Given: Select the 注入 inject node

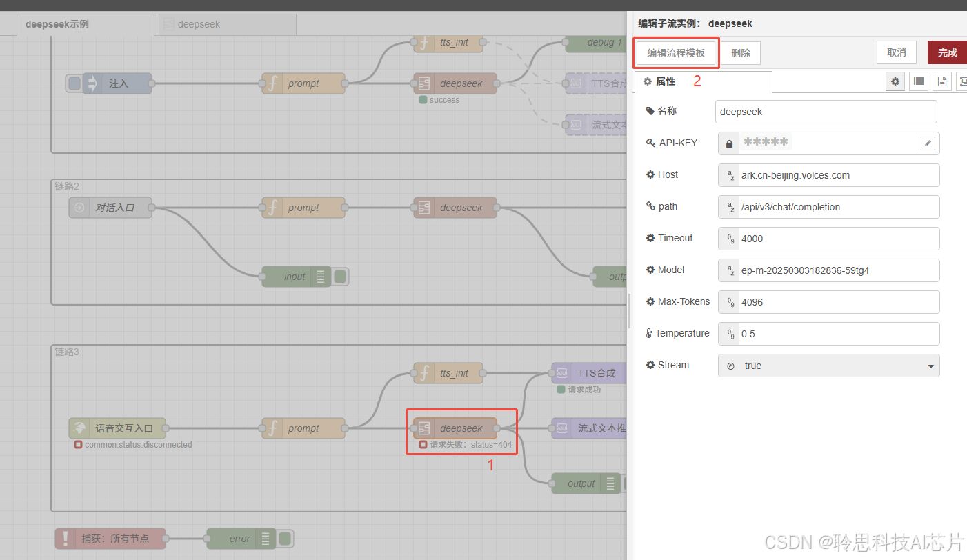Looking at the screenshot, I should click(x=117, y=83).
